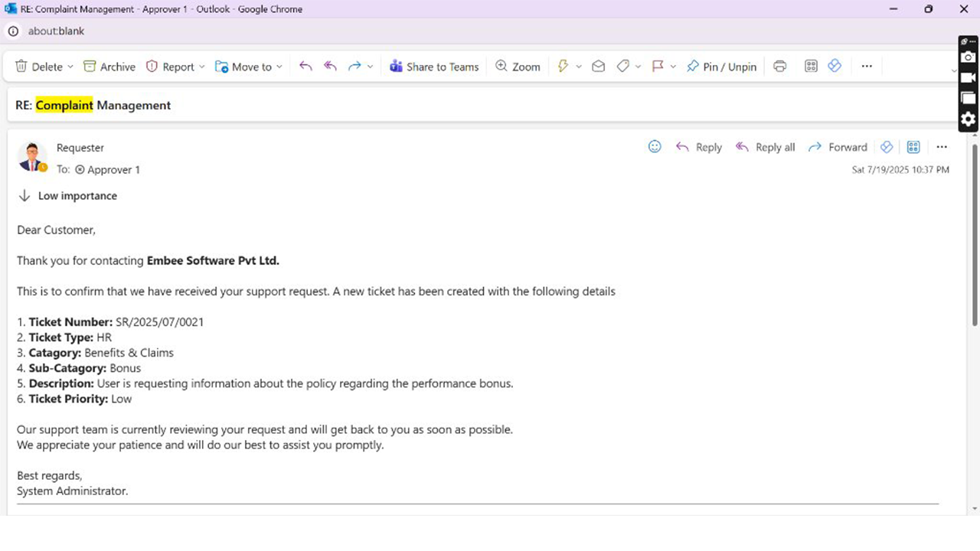Expand the ribbon chevron beside the toolbar ellipsis

tap(954, 70)
